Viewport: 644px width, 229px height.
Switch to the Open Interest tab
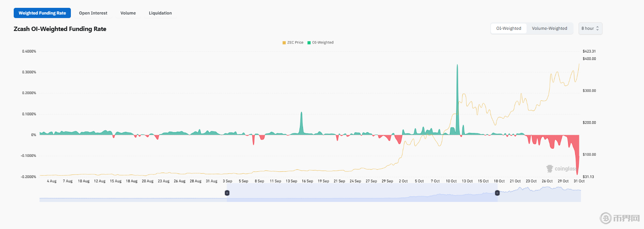pyautogui.click(x=93, y=13)
